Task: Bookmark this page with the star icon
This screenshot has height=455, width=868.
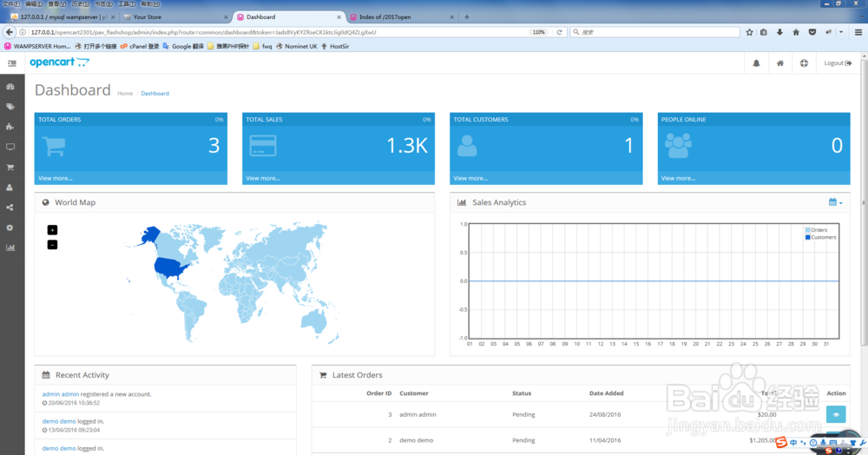Action: pyautogui.click(x=749, y=32)
